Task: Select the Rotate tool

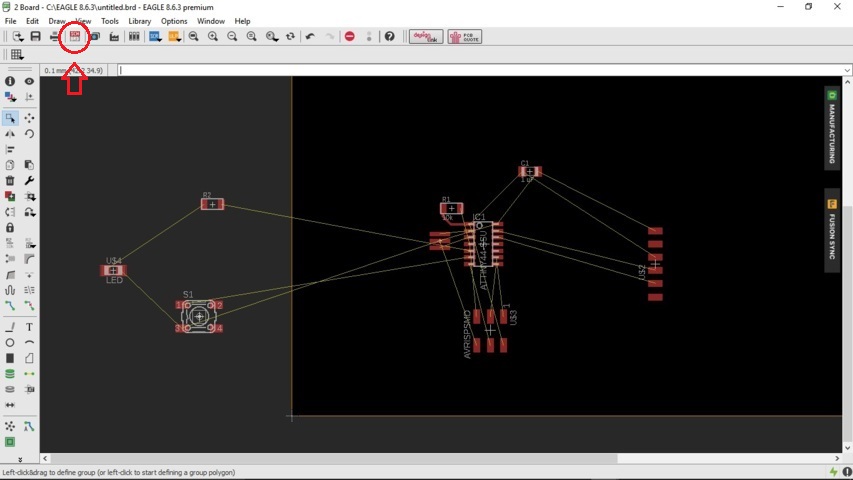Action: [x=29, y=134]
